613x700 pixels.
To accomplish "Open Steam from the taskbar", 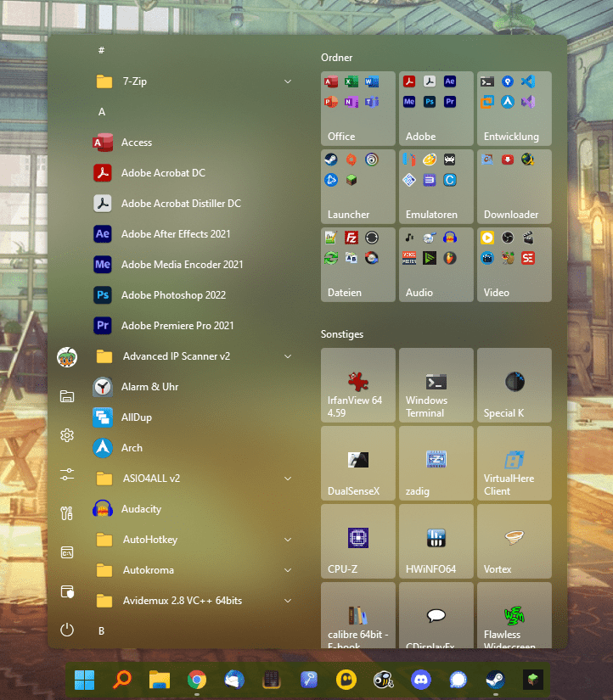I will click(x=496, y=680).
